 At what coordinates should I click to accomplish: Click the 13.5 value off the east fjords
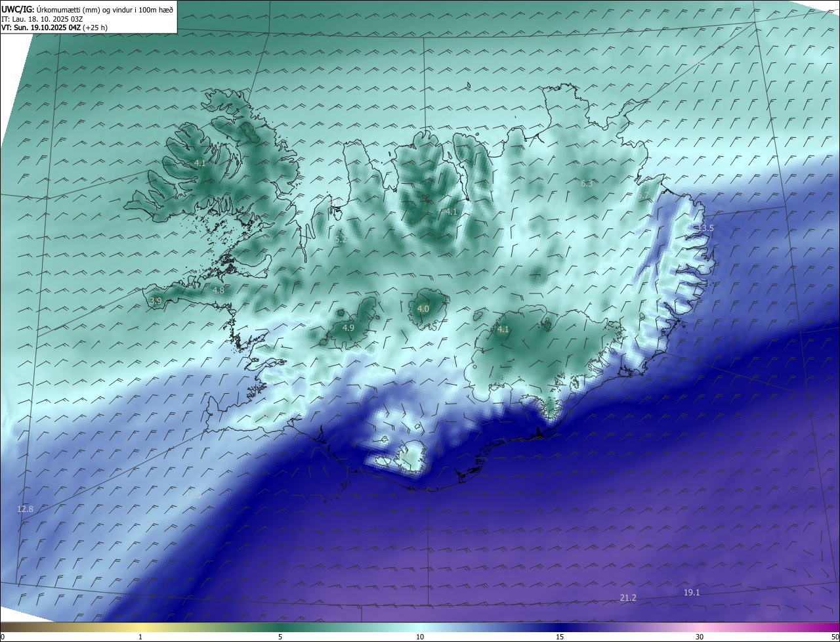point(705,228)
